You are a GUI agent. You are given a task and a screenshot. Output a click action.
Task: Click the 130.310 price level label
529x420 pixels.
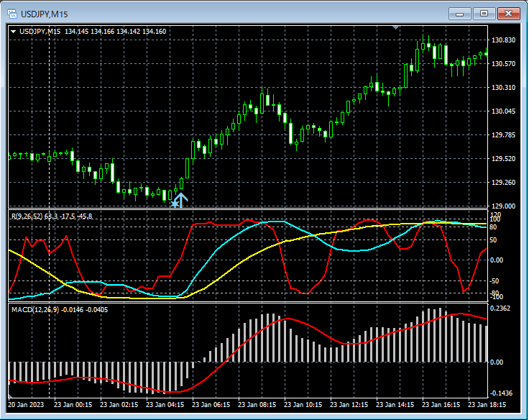(503, 88)
